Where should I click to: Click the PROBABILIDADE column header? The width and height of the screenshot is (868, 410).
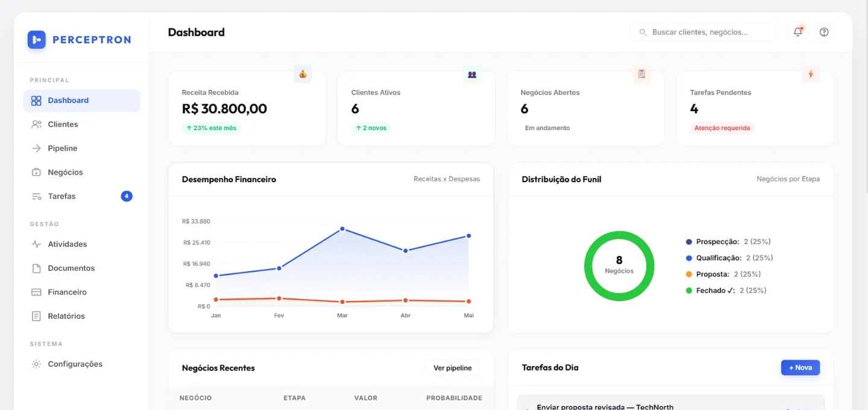pos(454,398)
